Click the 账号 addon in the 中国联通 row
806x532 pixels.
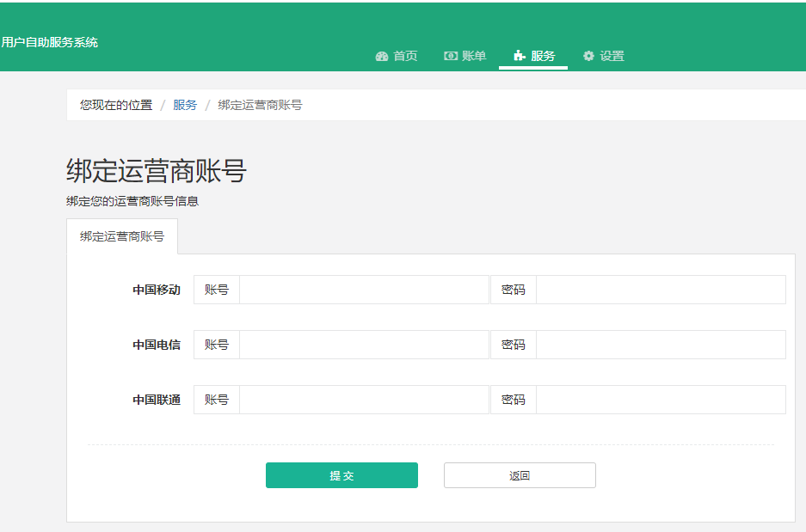click(217, 400)
